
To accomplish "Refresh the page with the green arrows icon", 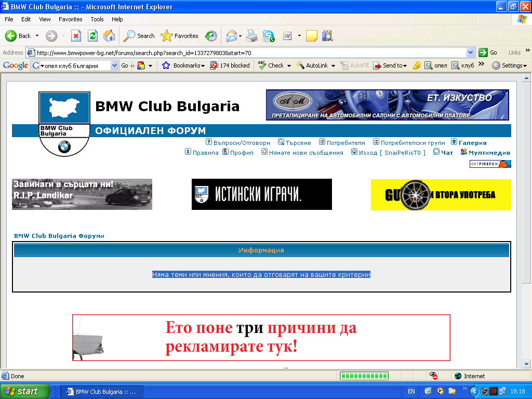I will click(x=92, y=36).
